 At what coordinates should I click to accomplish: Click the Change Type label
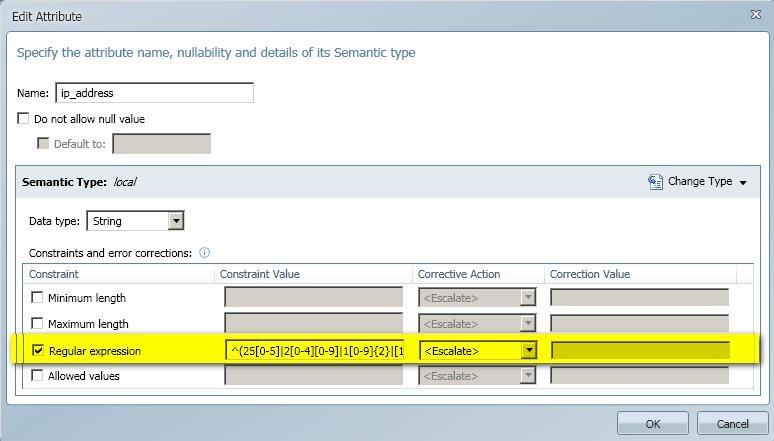click(699, 181)
